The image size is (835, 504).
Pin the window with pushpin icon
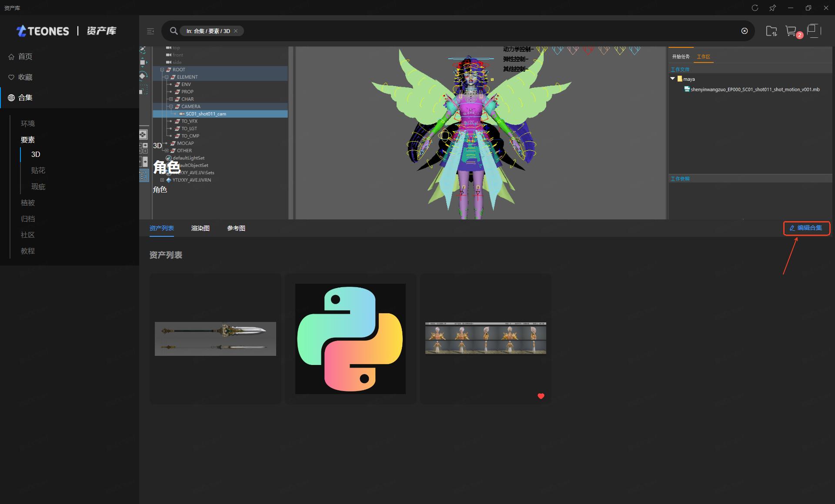[x=773, y=8]
